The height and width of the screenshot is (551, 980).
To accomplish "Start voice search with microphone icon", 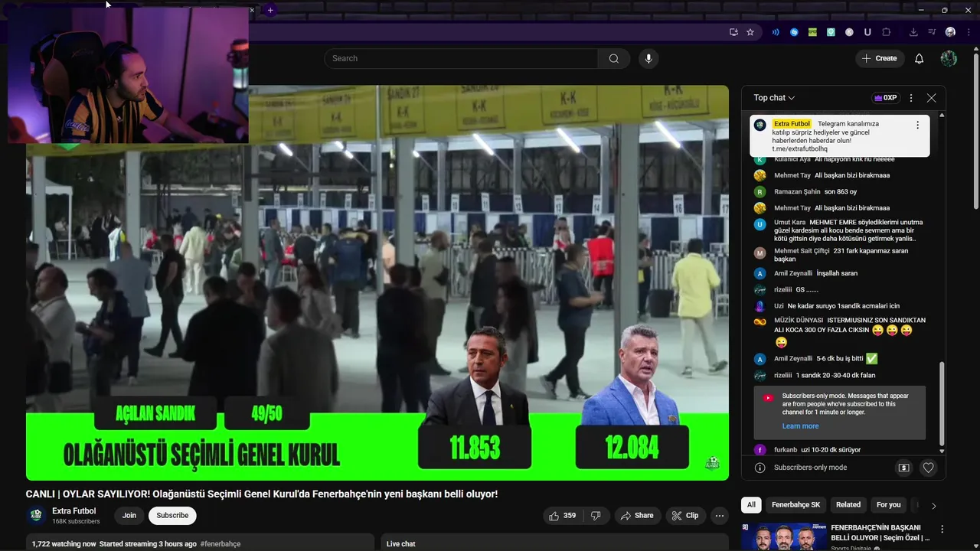I will click(648, 59).
